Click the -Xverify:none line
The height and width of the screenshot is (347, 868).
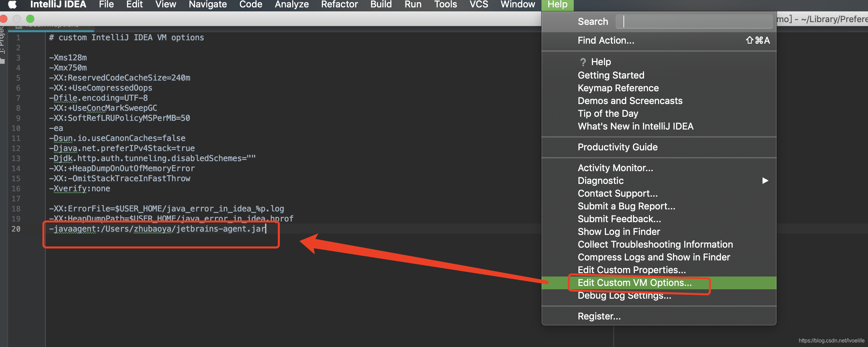point(80,189)
